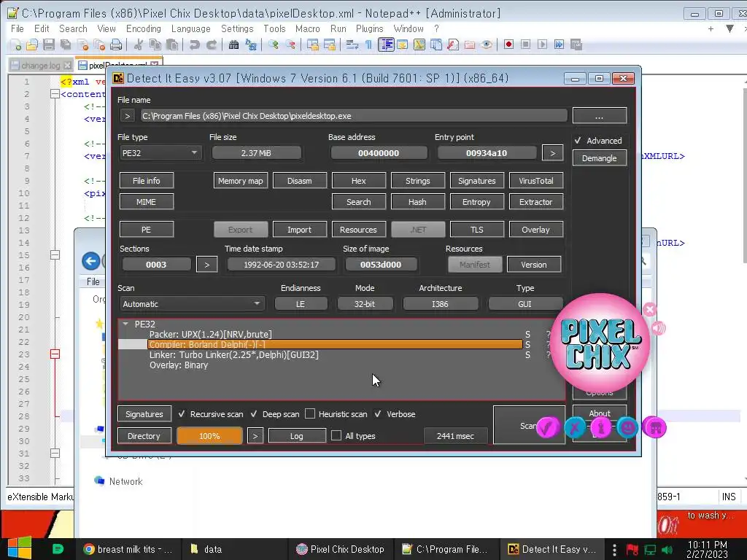747x560 pixels.
Task: Click the Run macro multiple times icon
Action: pyautogui.click(x=559, y=44)
